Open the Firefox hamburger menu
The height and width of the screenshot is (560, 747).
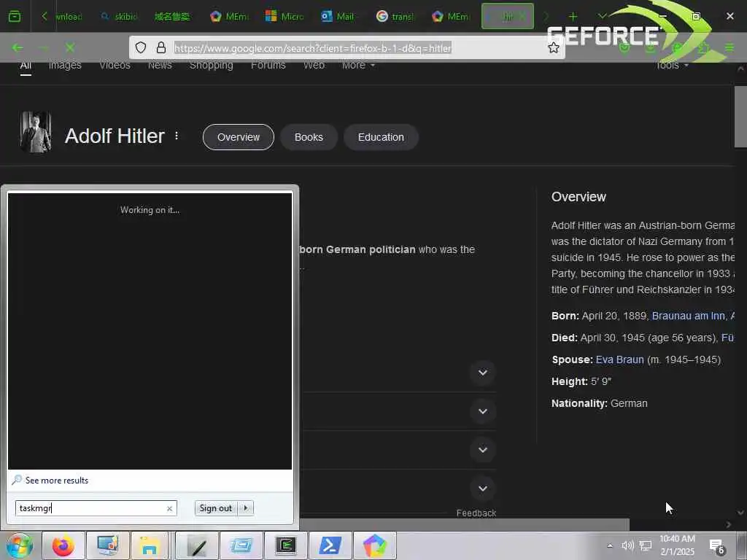729,47
